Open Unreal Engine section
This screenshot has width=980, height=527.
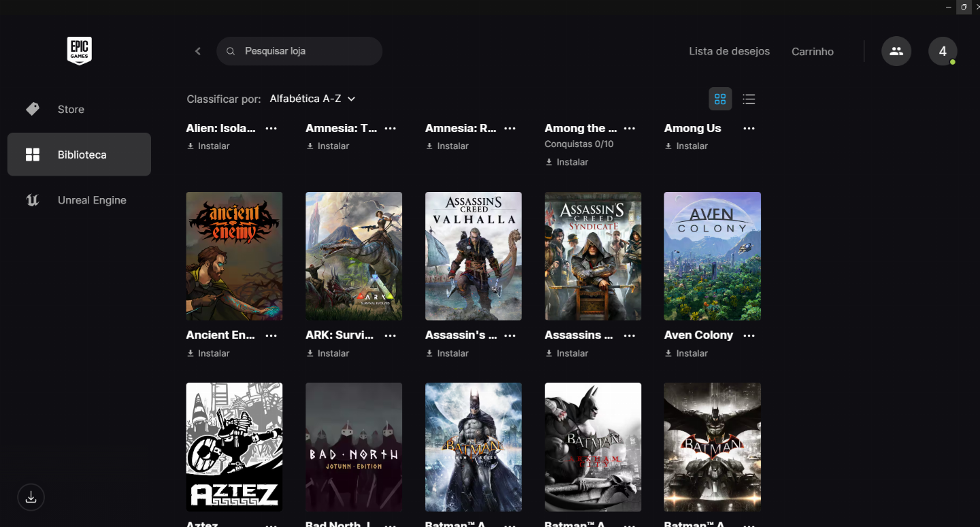tap(79, 200)
